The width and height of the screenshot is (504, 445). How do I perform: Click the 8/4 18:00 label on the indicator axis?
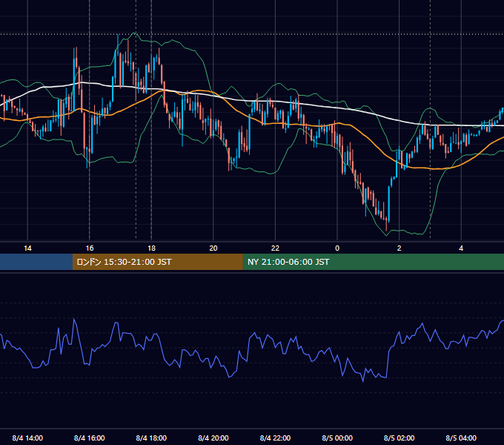coord(151,438)
